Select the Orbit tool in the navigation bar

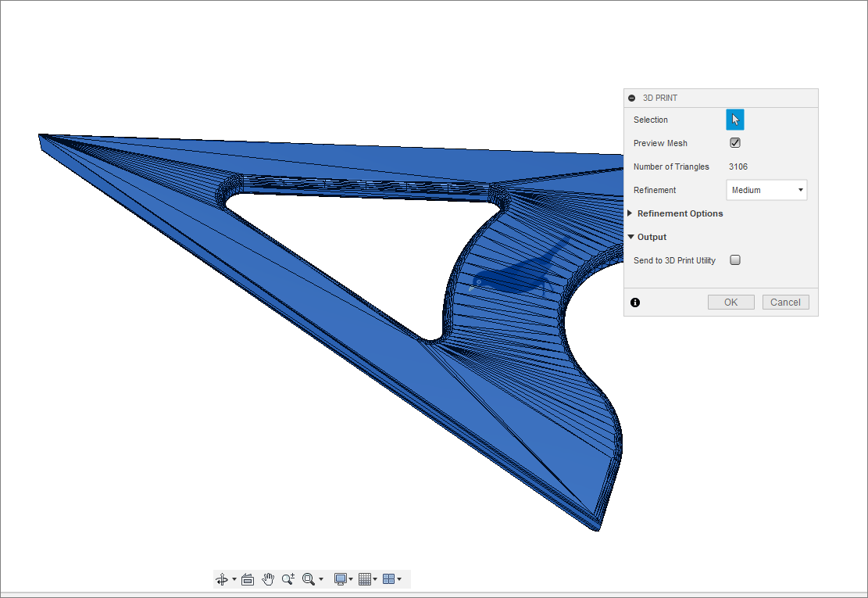click(223, 579)
